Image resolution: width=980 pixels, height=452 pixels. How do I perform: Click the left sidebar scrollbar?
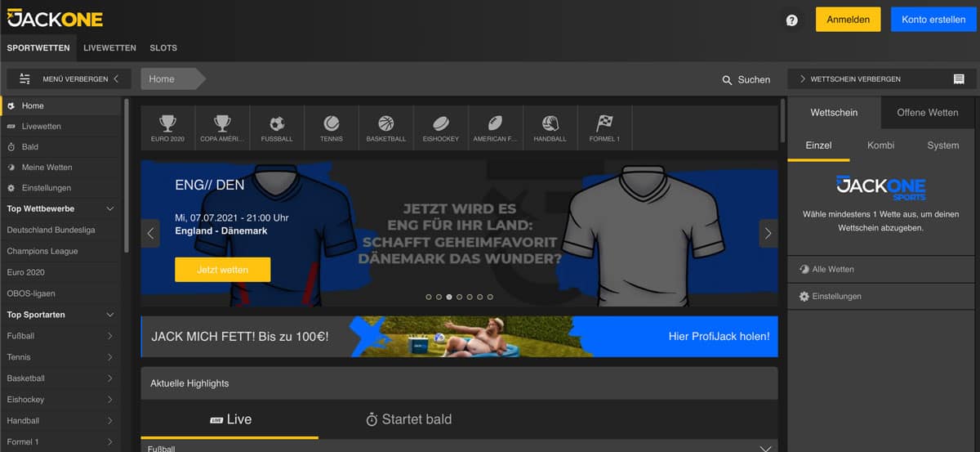pyautogui.click(x=127, y=176)
